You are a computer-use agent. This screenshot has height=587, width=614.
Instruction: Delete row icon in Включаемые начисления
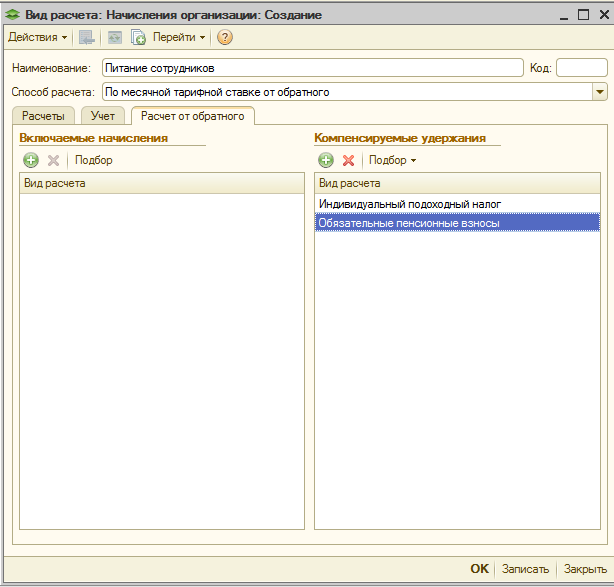click(53, 160)
